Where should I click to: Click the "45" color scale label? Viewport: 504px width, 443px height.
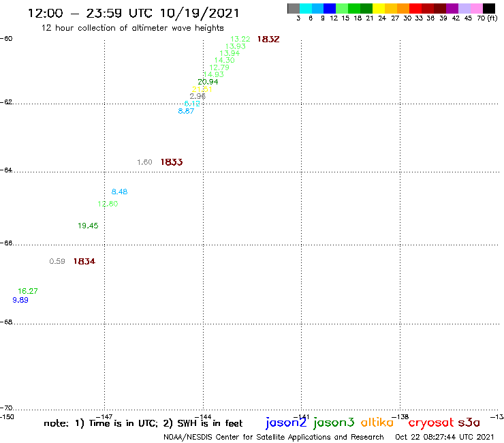point(468,18)
